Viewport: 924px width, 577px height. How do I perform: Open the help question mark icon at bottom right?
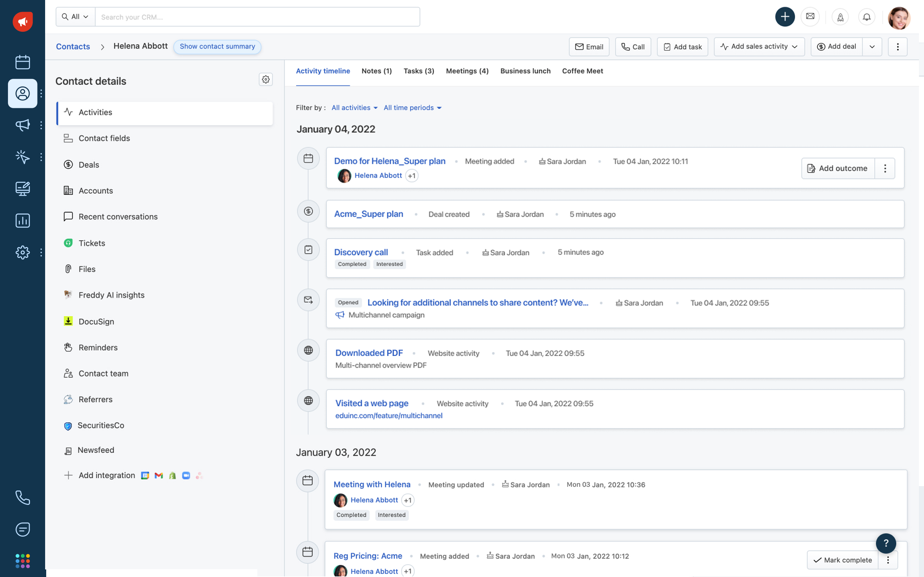(x=886, y=543)
